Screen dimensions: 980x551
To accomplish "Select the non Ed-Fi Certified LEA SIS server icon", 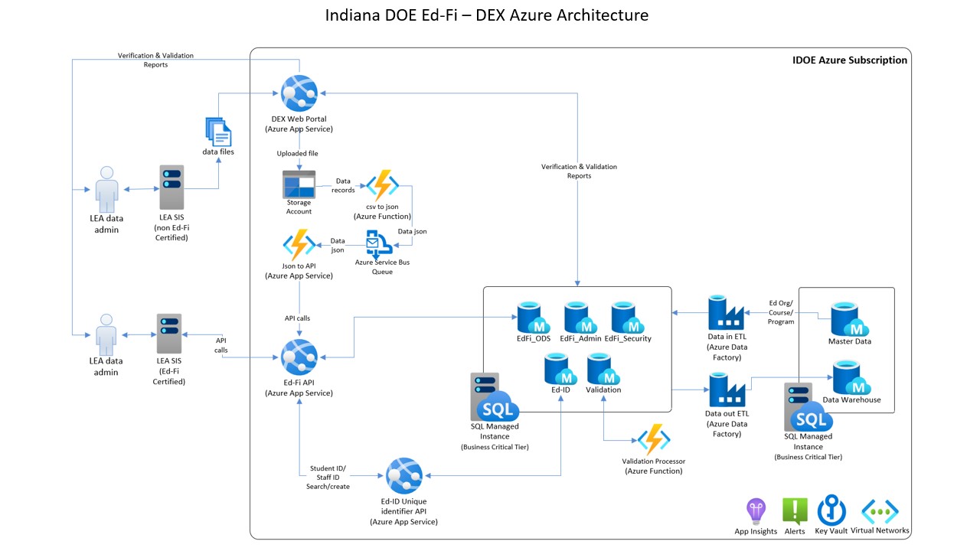I will pos(171,188).
